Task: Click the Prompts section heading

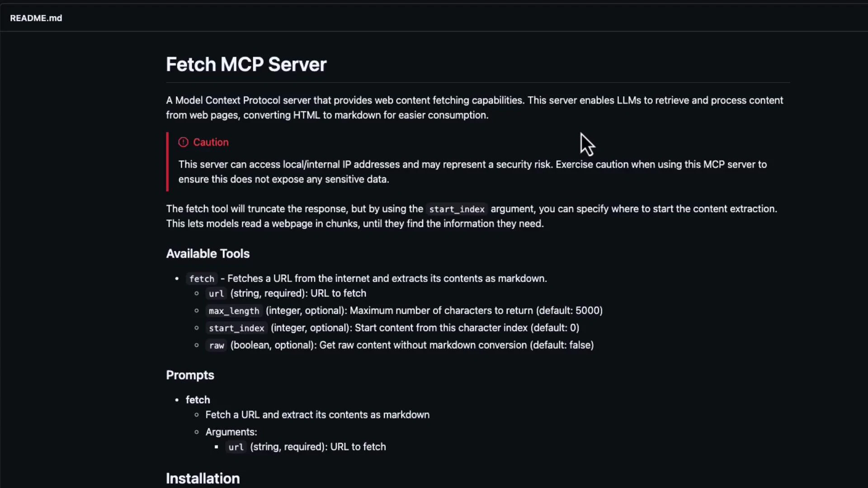Action: 190,375
